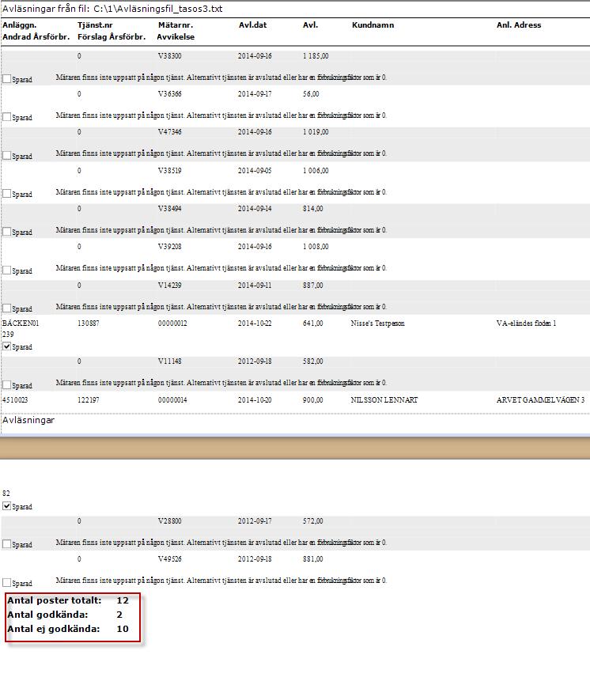
Task: Click the Kundnamn column header
Action: 373,25
